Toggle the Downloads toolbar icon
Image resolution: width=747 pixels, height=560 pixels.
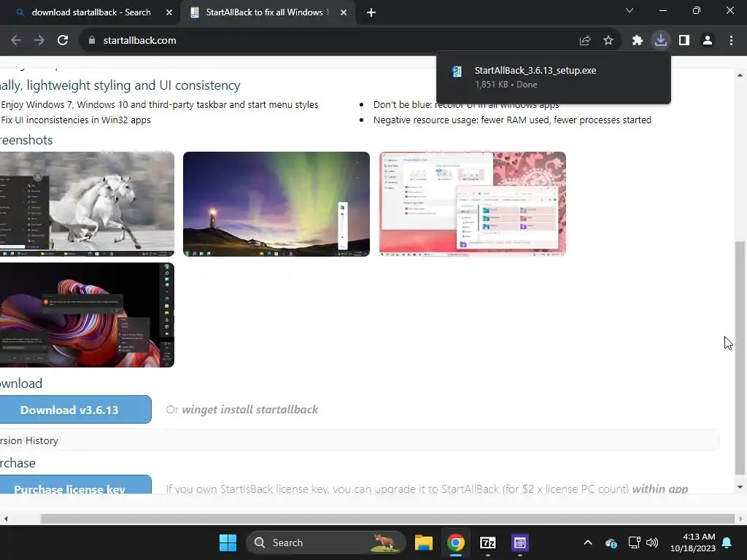tap(661, 40)
